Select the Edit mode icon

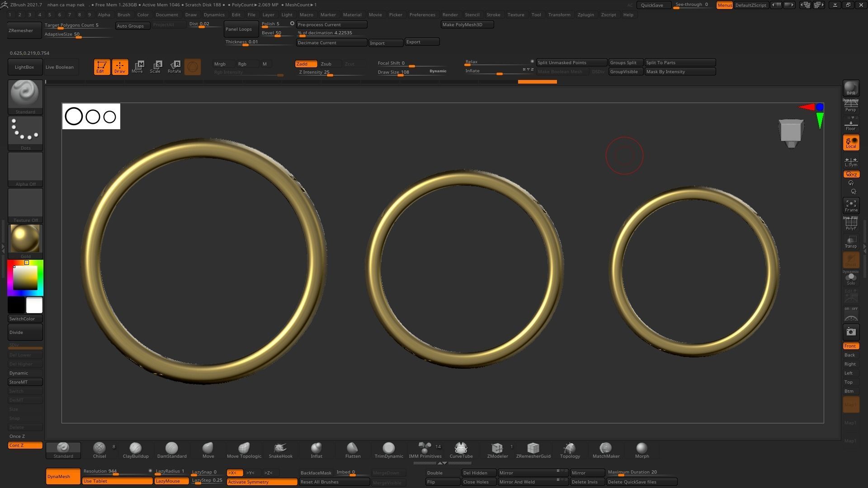point(102,67)
